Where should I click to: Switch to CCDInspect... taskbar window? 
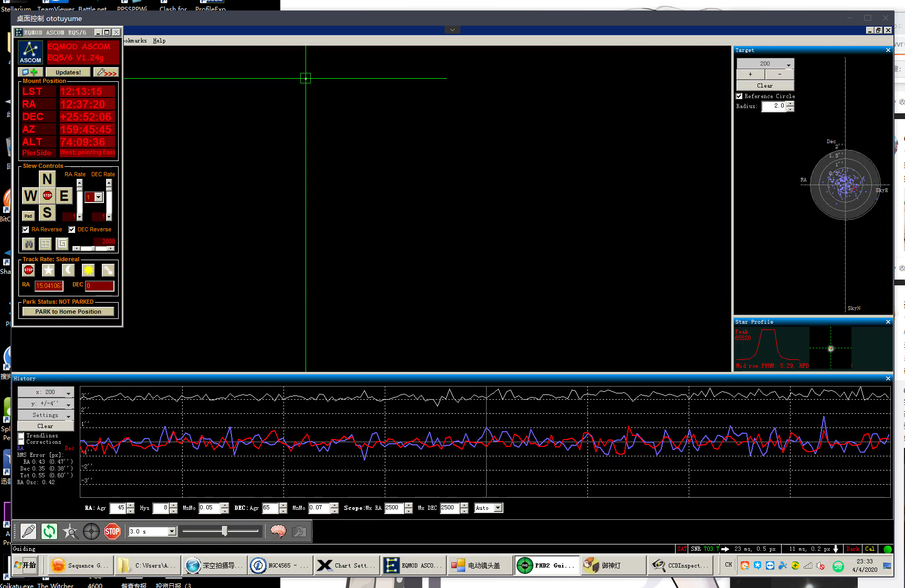[679, 565]
